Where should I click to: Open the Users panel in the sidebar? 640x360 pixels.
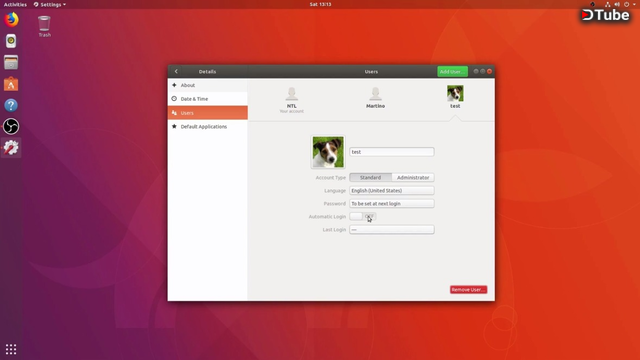208,113
